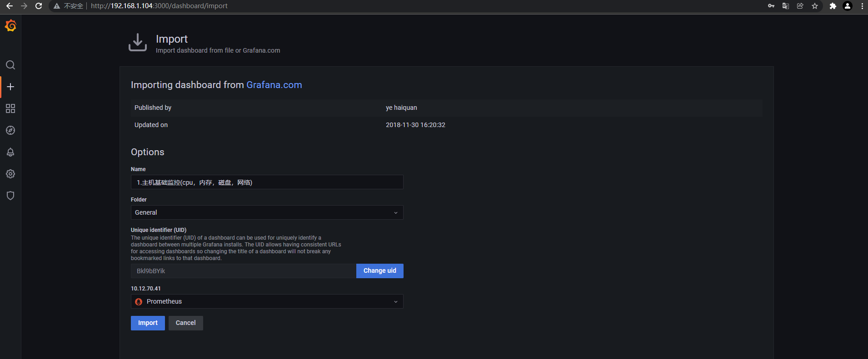Click the browser forward arrow
Viewport: 868px width, 359px height.
pos(24,6)
